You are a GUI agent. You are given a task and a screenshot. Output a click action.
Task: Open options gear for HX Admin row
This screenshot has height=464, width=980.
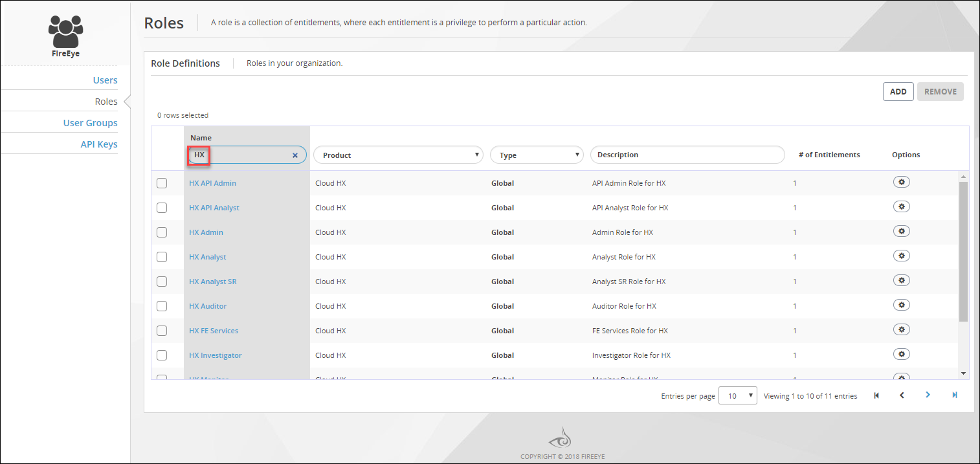click(901, 231)
